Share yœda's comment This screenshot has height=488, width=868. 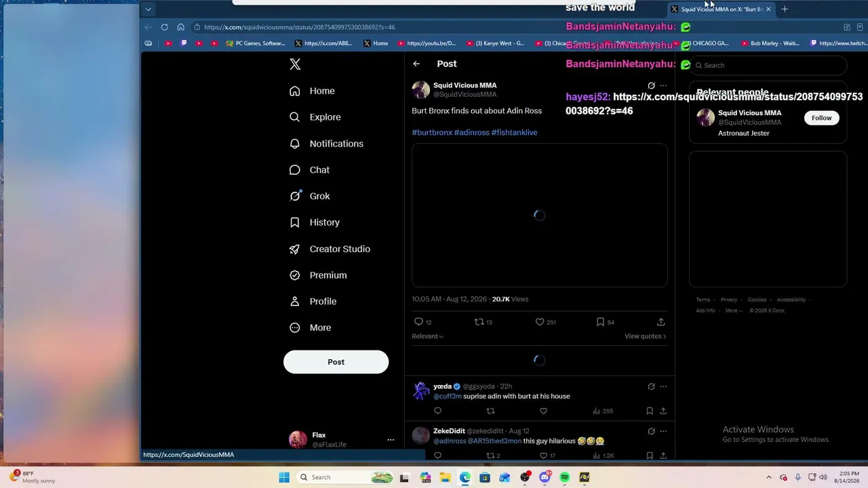pos(663,411)
